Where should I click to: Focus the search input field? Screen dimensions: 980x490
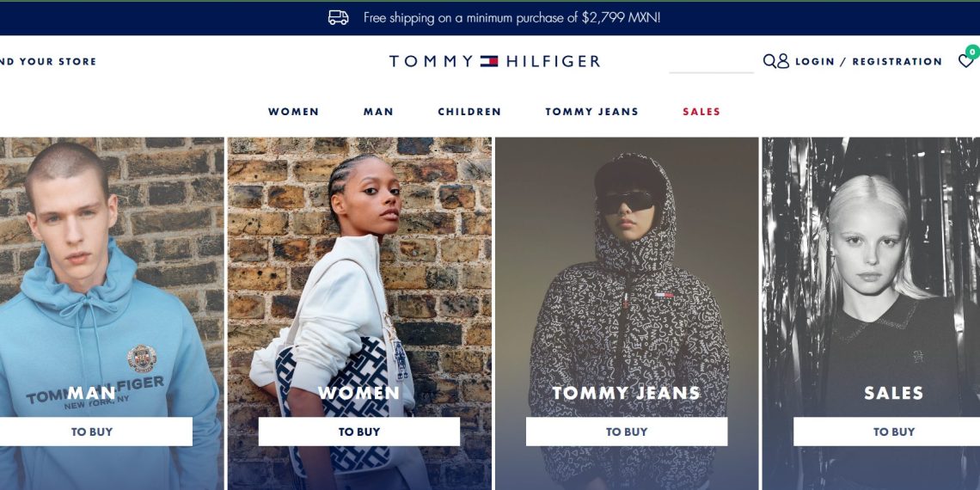point(711,63)
